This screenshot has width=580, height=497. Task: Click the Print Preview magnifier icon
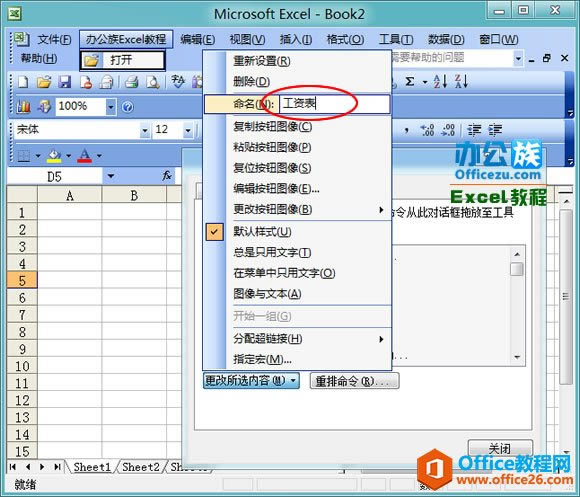tap(152, 82)
